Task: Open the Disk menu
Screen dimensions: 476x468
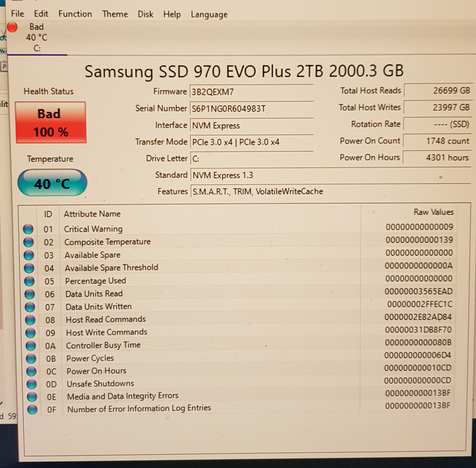Action: click(x=145, y=14)
